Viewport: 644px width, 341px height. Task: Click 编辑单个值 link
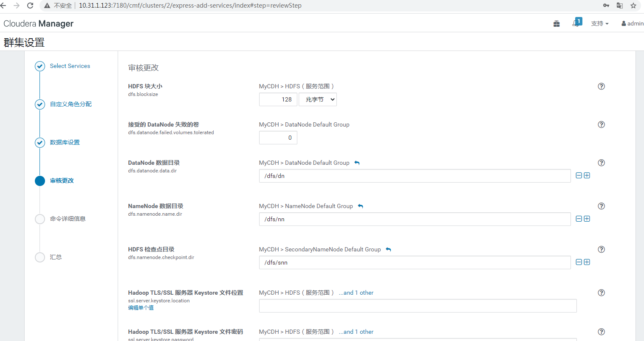coord(141,308)
